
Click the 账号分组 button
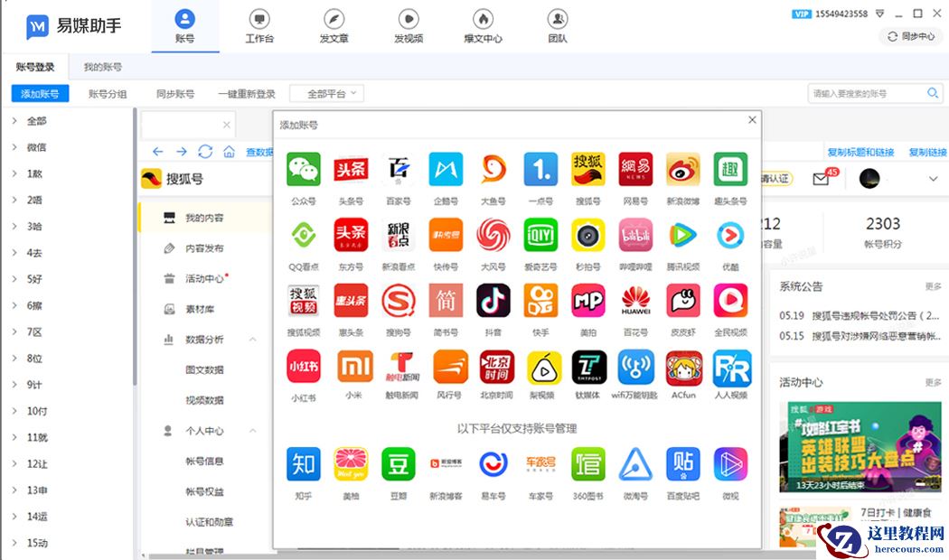(x=108, y=94)
